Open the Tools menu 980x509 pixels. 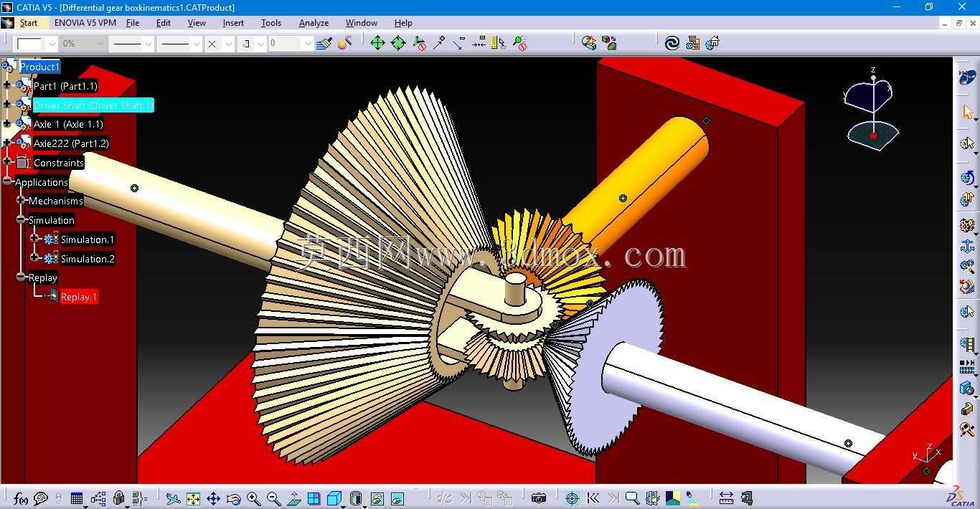(x=271, y=23)
